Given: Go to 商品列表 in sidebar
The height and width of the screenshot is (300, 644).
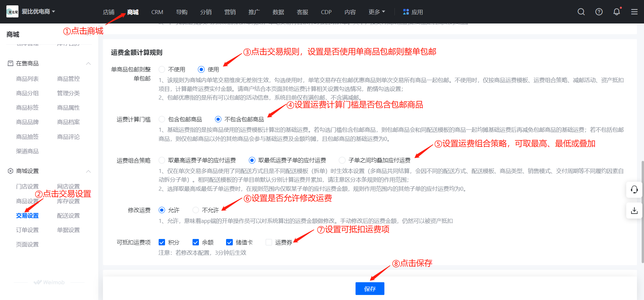Looking at the screenshot, I should coord(28,79).
